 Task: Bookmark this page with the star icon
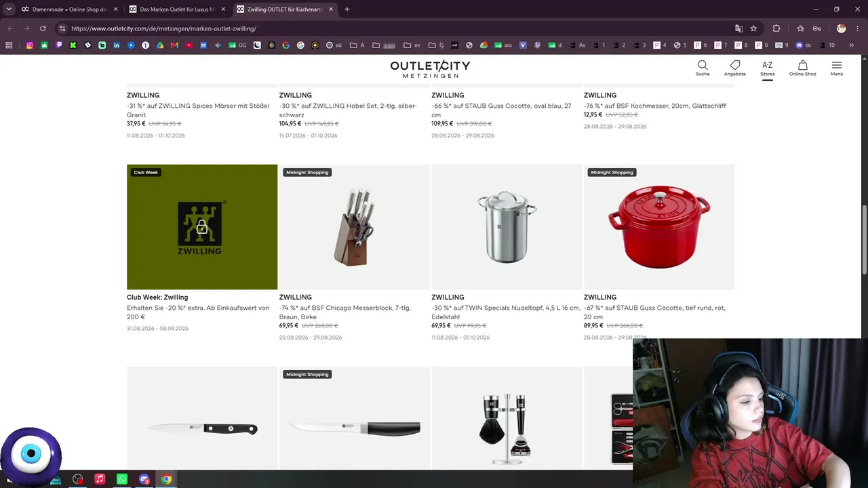753,28
